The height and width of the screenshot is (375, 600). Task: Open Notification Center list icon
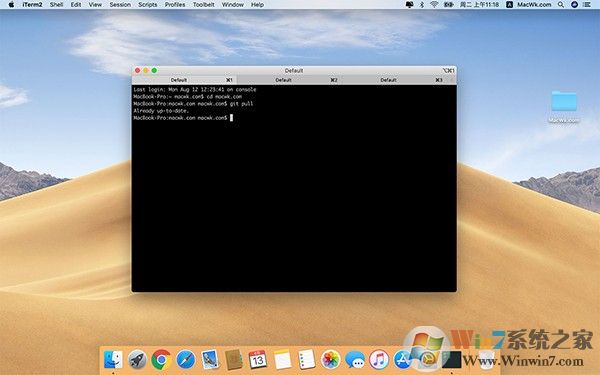coord(587,5)
